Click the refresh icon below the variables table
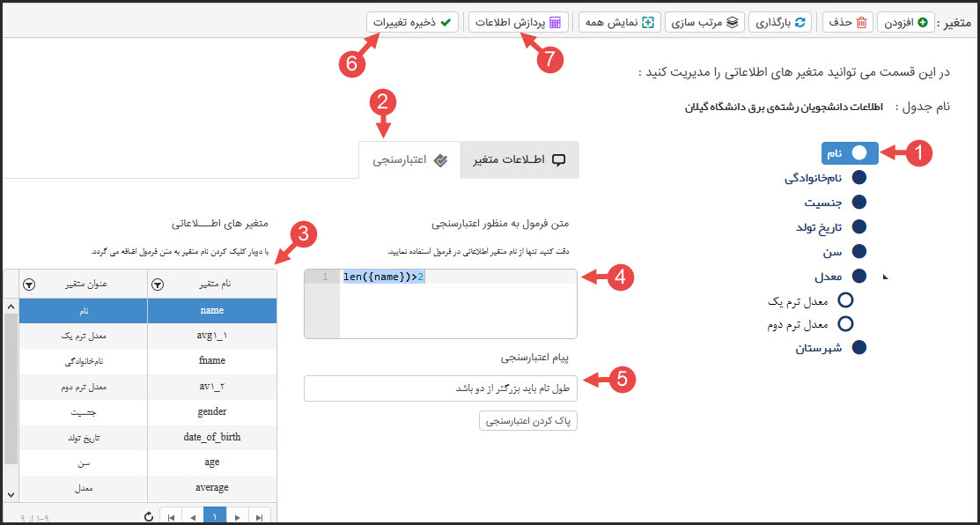 [x=148, y=516]
